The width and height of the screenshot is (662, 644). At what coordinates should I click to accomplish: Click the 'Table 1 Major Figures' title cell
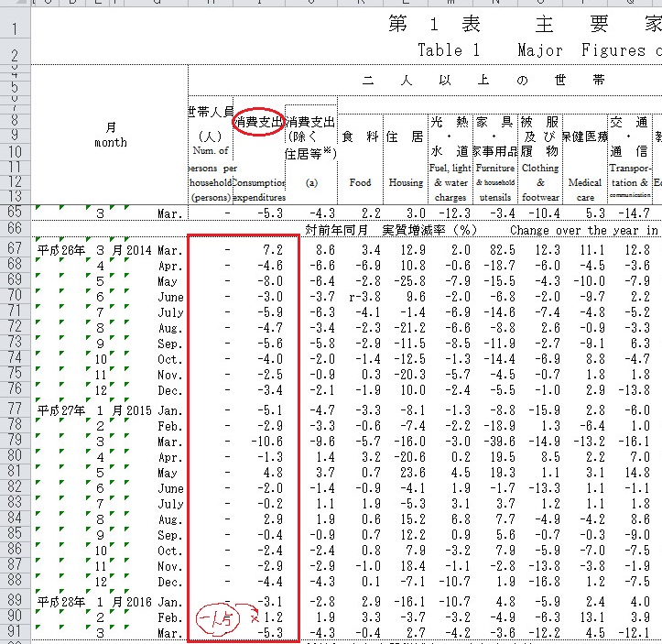(x=531, y=50)
